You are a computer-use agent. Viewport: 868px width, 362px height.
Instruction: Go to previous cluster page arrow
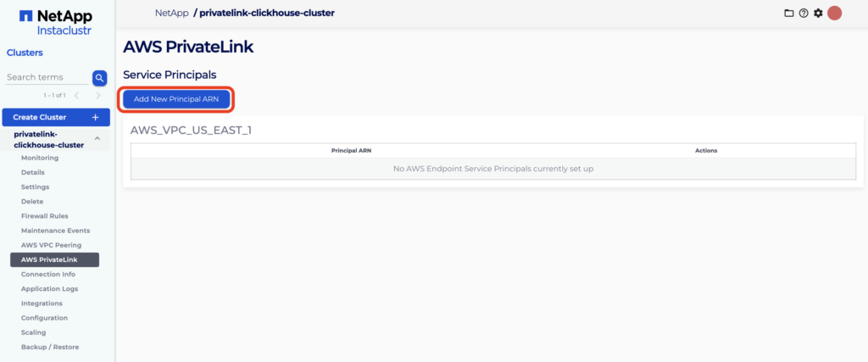[x=76, y=96]
